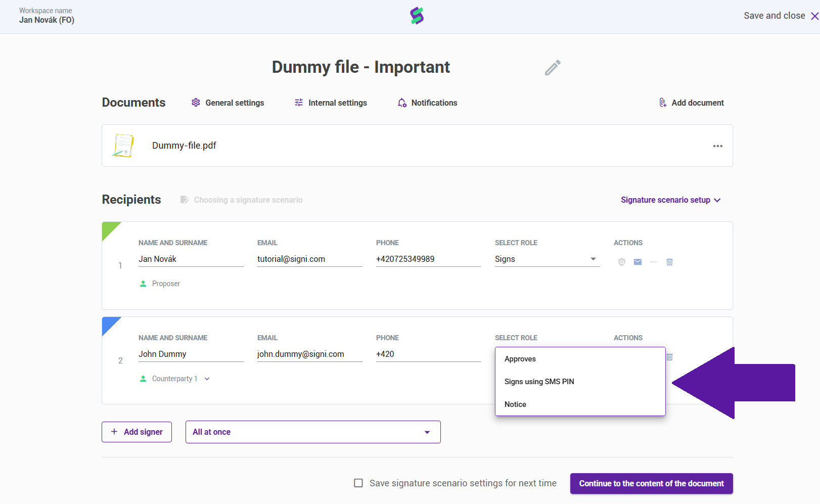Expand Signature scenario setup
Image resolution: width=820 pixels, height=504 pixels.
670,200
